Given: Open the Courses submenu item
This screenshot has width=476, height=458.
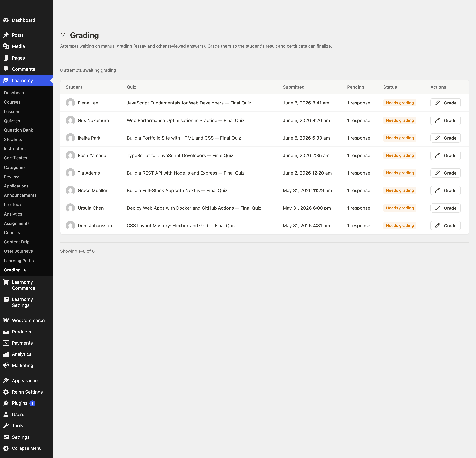Looking at the screenshot, I should pos(12,102).
